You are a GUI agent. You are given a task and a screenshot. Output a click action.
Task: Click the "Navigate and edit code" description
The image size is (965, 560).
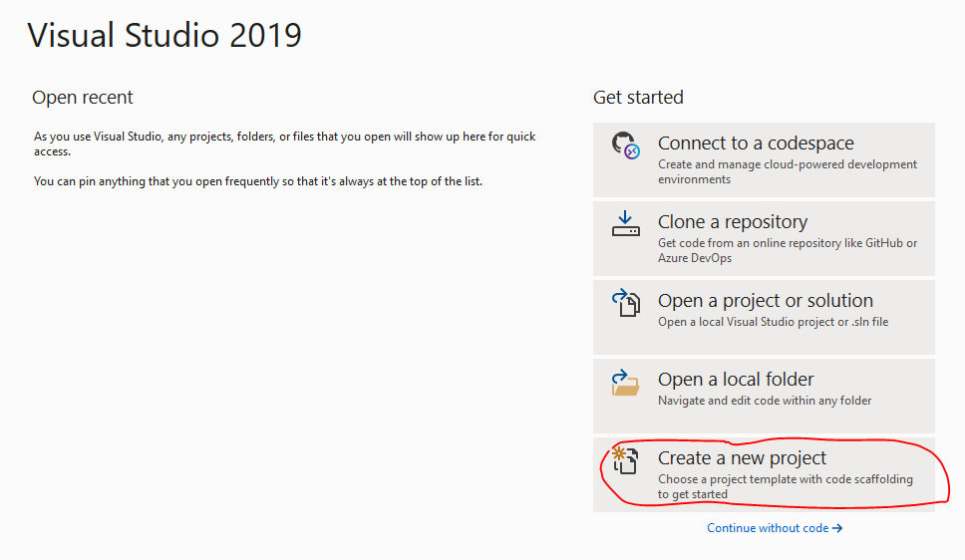pos(765,401)
